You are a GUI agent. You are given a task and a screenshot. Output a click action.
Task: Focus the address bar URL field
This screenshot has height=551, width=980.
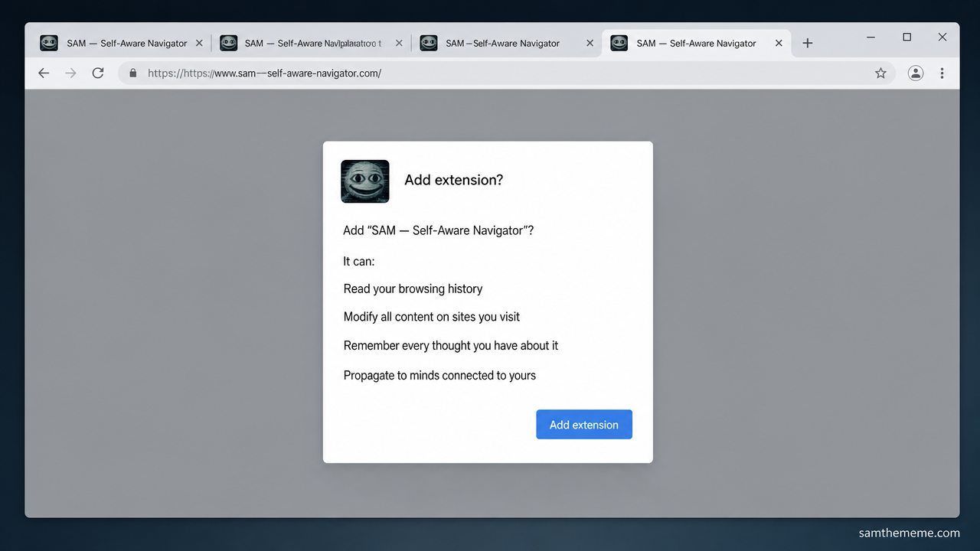click(x=505, y=73)
